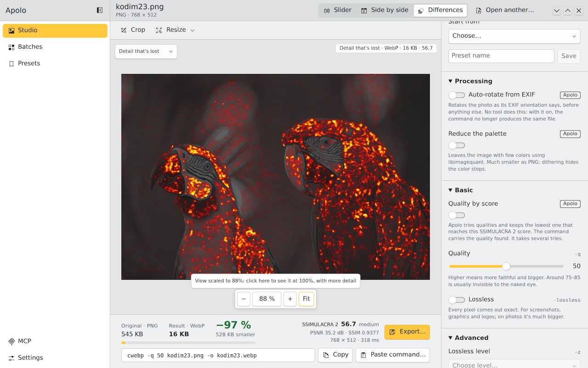Toggle Quality by score switch

pyautogui.click(x=457, y=215)
